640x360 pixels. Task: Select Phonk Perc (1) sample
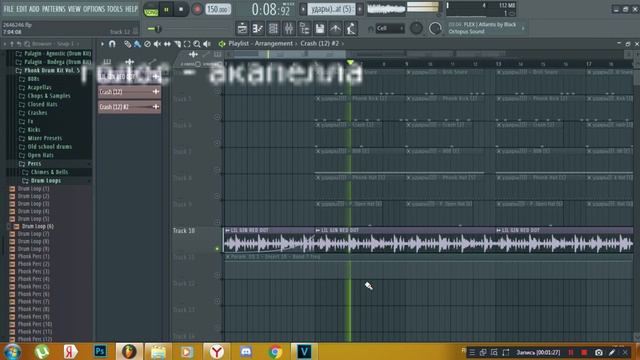pos(29,257)
